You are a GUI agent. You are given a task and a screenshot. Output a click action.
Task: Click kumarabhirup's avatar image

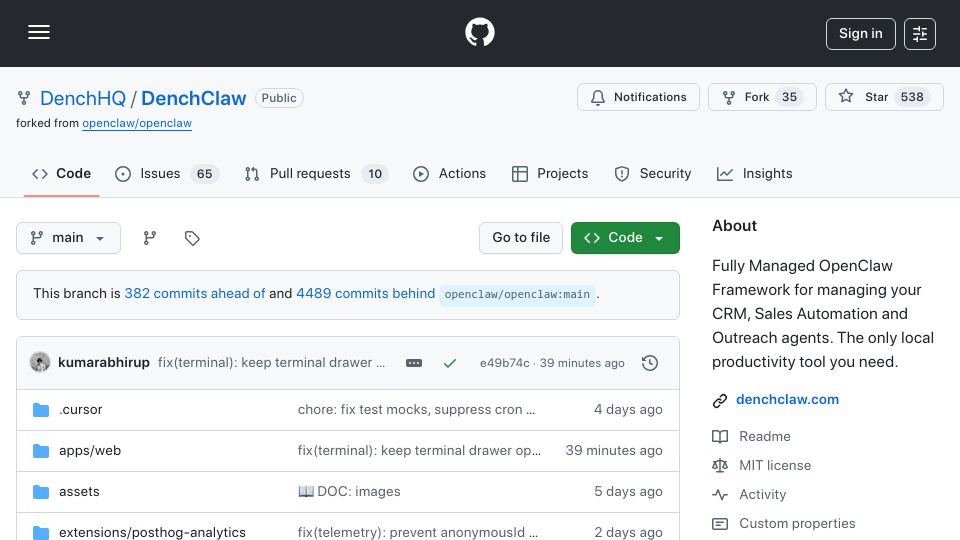coord(40,362)
